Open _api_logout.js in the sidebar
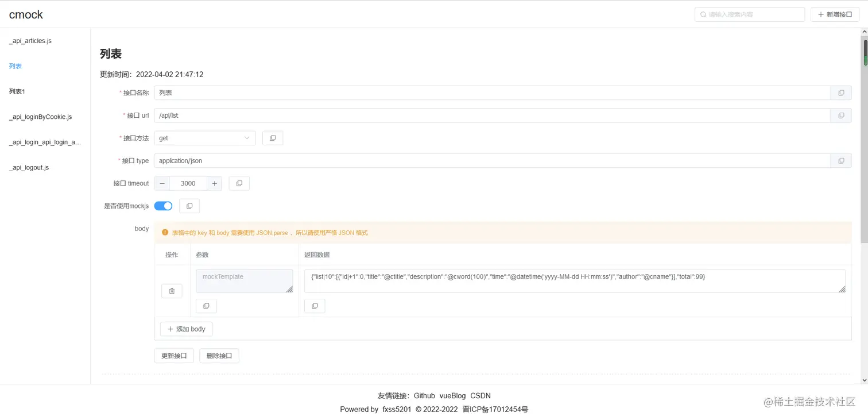868x420 pixels. pos(29,167)
